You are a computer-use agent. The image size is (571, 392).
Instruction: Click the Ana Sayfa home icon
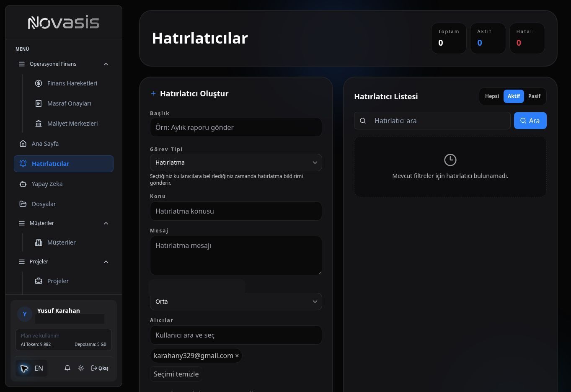[x=23, y=144]
